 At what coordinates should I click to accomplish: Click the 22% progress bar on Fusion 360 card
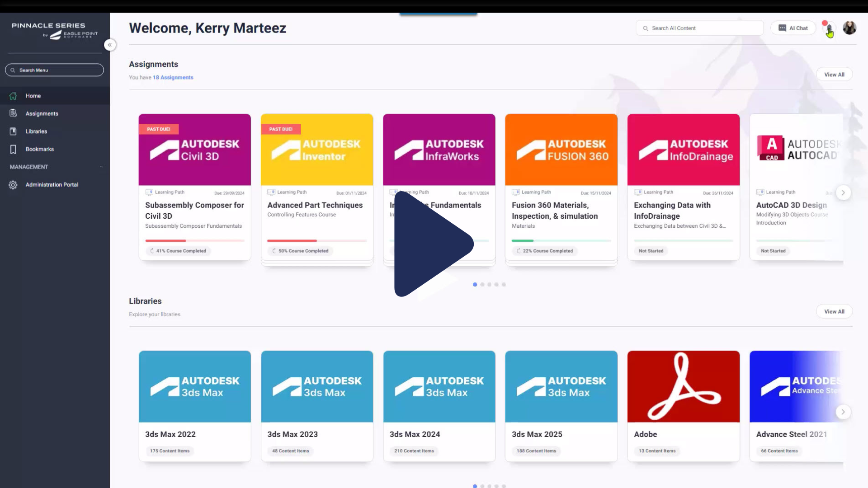point(561,241)
